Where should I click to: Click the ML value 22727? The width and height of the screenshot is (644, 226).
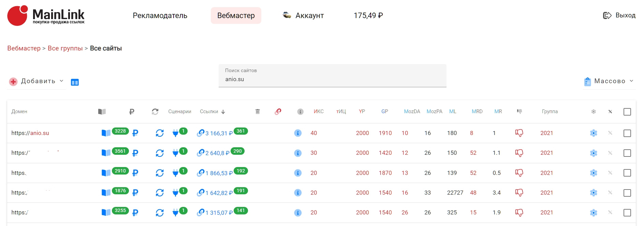pos(455,193)
